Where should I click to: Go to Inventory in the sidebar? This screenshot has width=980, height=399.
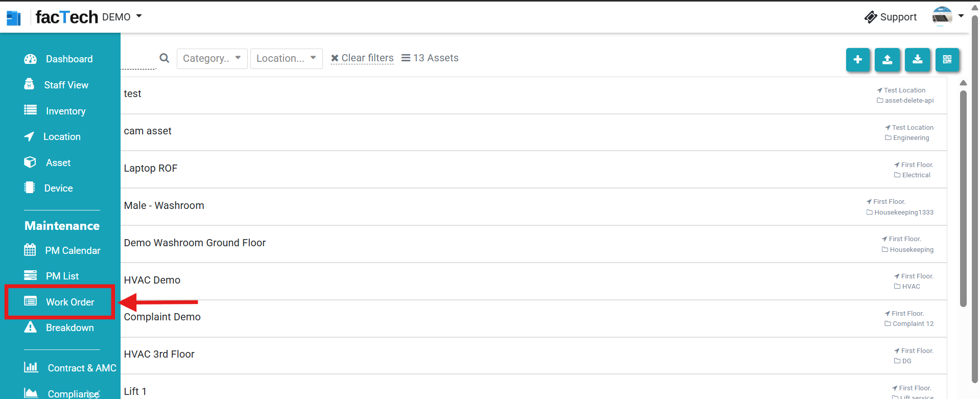pyautogui.click(x=65, y=111)
